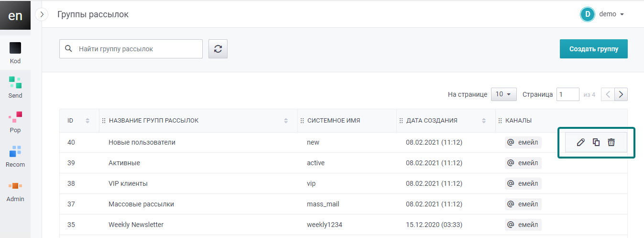Click the 'Найти группу рассылок' search field
Image resolution: width=644 pixels, height=238 pixels.
(131, 49)
